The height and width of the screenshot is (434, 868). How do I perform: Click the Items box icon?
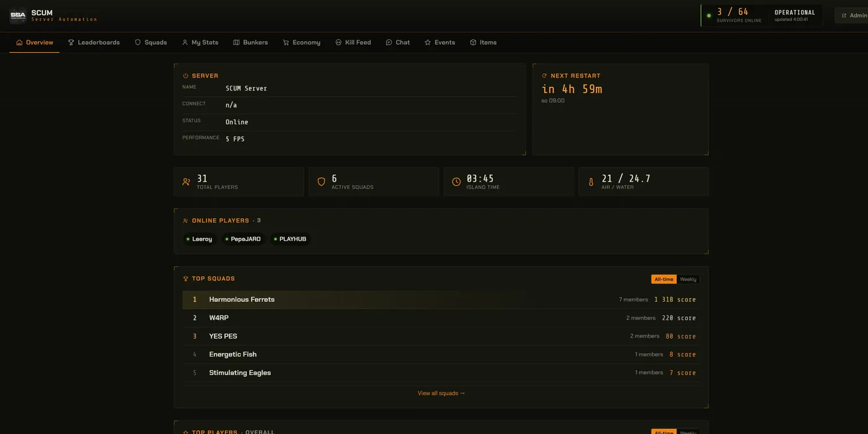[x=473, y=43]
